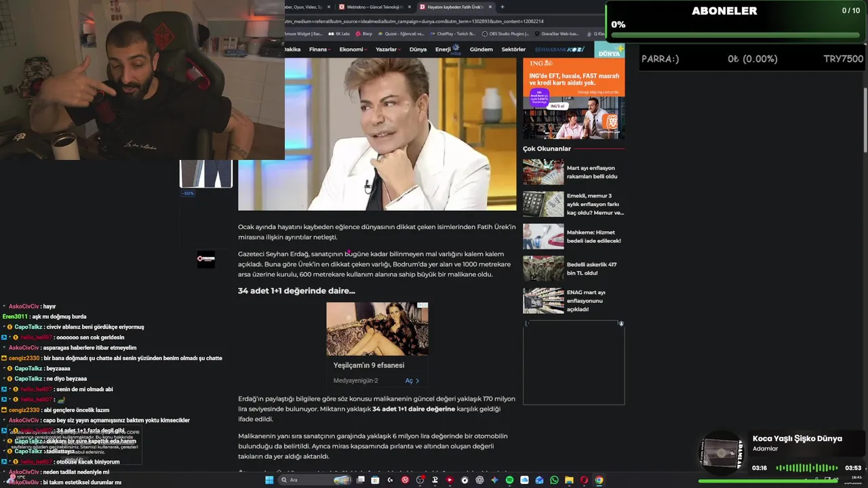Open the colorful Gemini star icon in taskbar
The height and width of the screenshot is (488, 868).
pyautogui.click(x=494, y=480)
